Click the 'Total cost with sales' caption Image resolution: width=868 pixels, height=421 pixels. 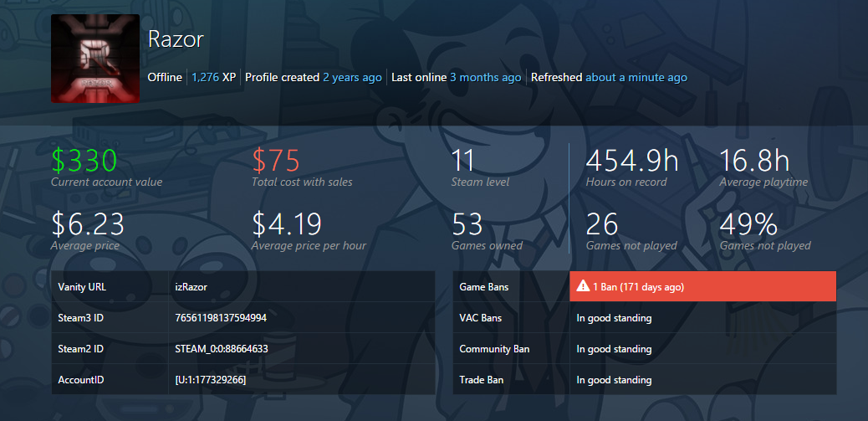302,182
